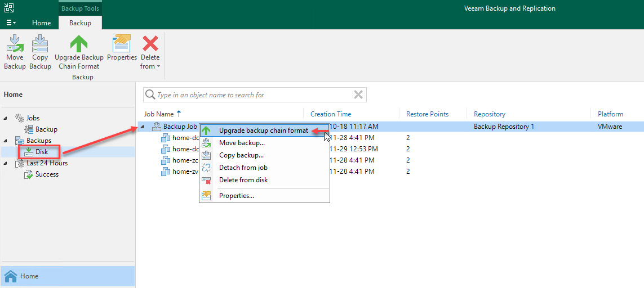The image size is (644, 288).
Task: Click the Success checkmark icon
Action: (x=29, y=175)
